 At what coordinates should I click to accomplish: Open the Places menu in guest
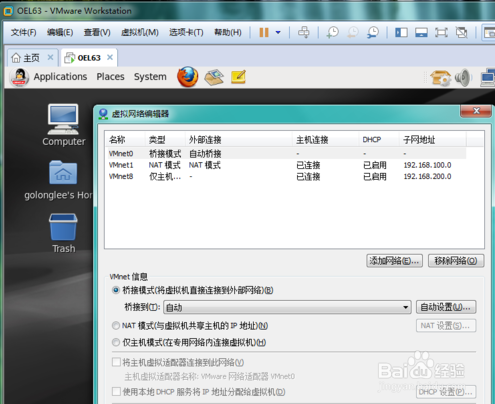110,77
